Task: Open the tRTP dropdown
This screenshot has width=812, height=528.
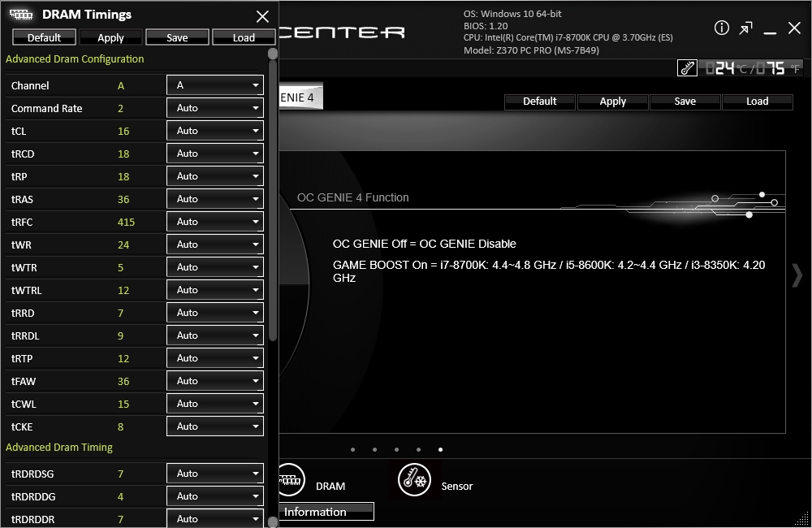Action: (x=215, y=358)
